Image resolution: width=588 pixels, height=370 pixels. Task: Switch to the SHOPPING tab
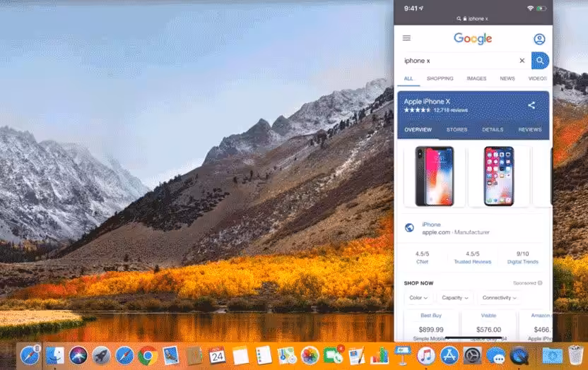tap(440, 78)
